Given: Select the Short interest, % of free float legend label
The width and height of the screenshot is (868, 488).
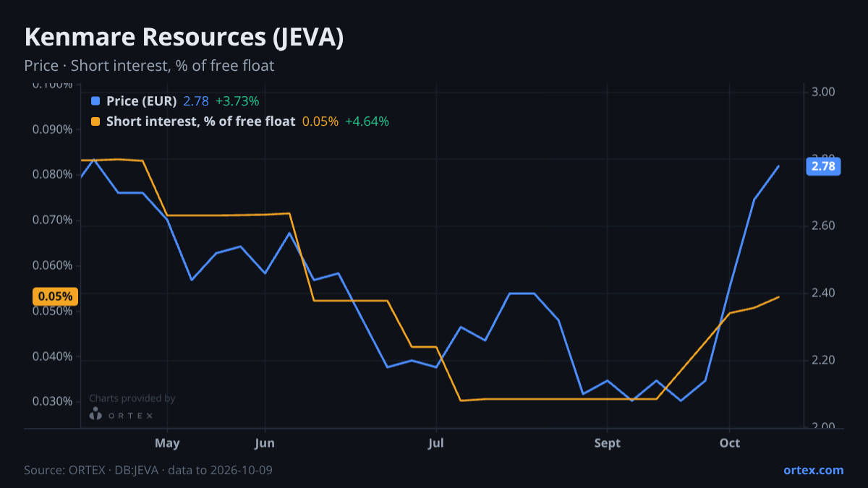Looking at the screenshot, I should click(x=201, y=121).
